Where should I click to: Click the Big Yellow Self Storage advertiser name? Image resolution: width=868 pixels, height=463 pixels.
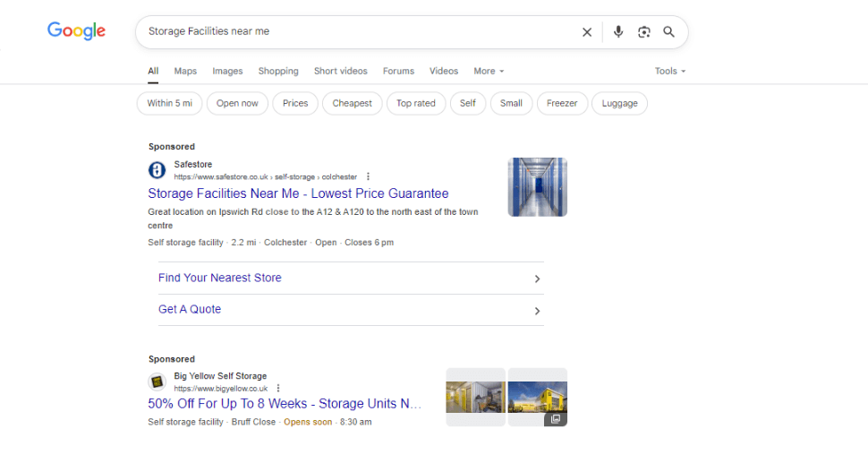(220, 376)
